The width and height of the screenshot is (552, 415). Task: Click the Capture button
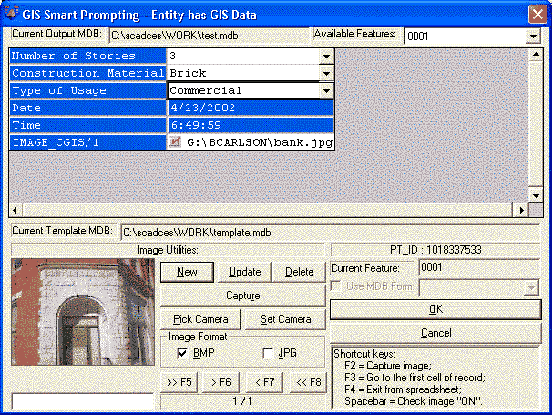coord(243,295)
